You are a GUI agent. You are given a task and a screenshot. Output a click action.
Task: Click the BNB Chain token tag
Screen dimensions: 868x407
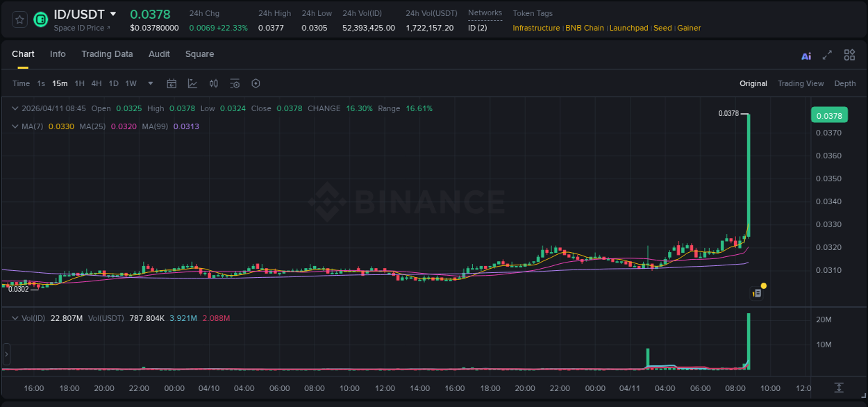(585, 28)
